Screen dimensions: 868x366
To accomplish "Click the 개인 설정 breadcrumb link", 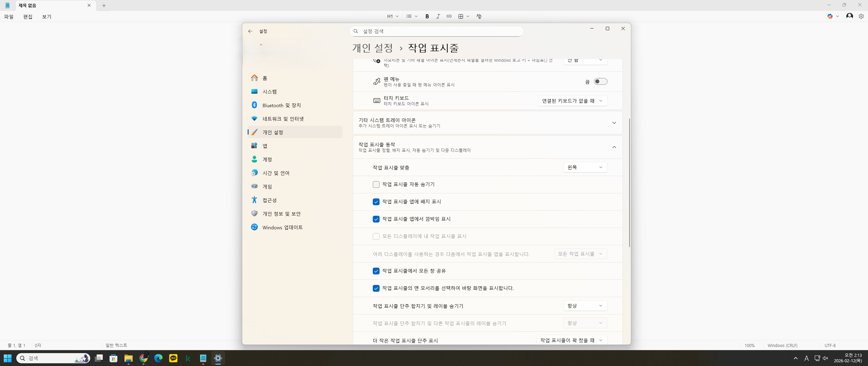I will 372,48.
